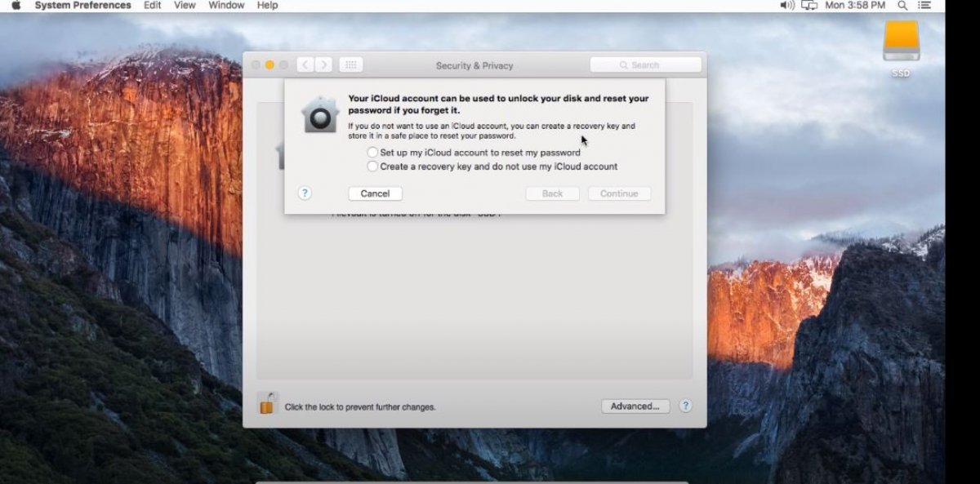This screenshot has width=980, height=484.
Task: Open Spotlight from the menu bar
Action: point(902,6)
